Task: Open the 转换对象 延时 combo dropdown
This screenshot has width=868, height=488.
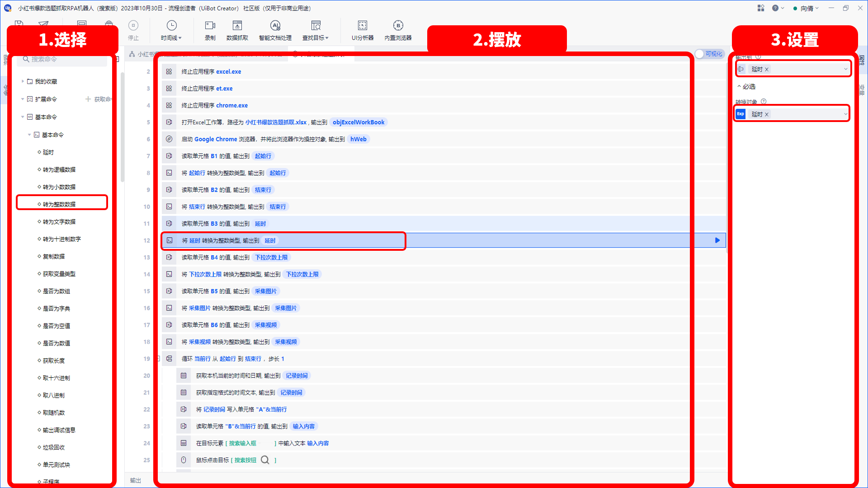Action: pos(845,114)
